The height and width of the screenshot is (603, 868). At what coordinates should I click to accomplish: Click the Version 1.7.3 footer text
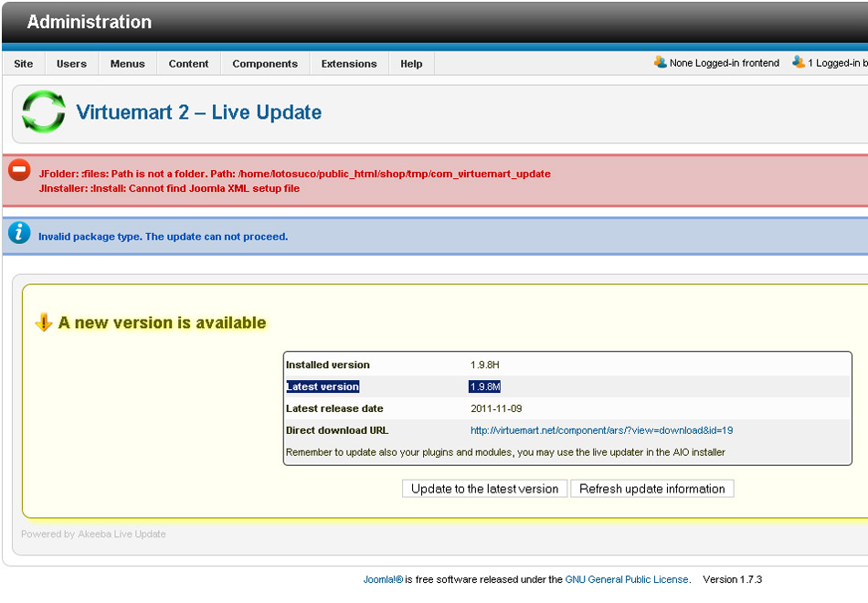[733, 579]
